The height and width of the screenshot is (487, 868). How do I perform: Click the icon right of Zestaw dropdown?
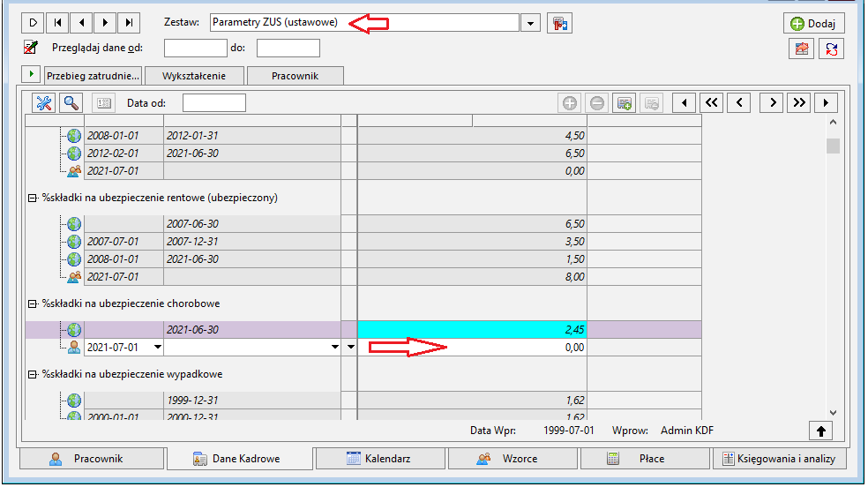click(559, 23)
